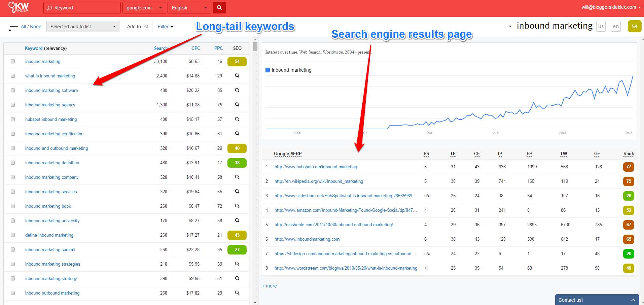The width and height of the screenshot is (644, 305).
Task: Tick checkbox for 'inbound and outbound marketing'
Action: (13, 148)
